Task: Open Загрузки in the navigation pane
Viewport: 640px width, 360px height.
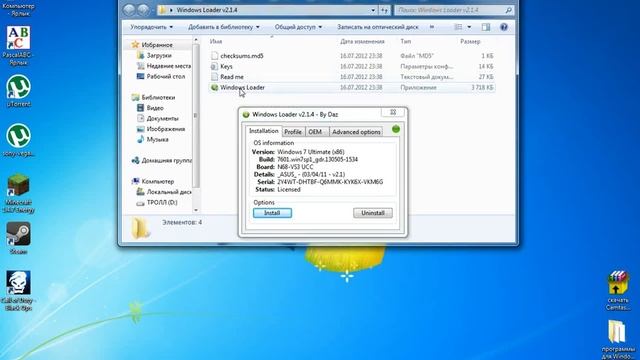Action: coord(158,56)
